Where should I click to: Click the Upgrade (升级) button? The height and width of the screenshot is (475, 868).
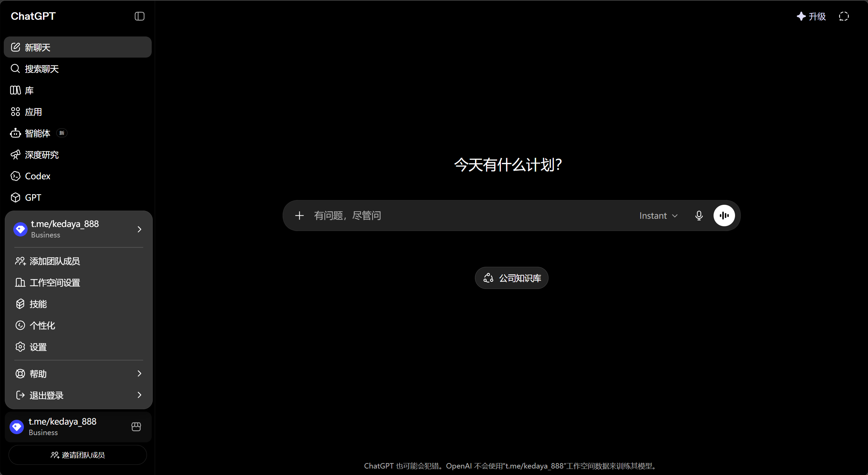(x=811, y=16)
